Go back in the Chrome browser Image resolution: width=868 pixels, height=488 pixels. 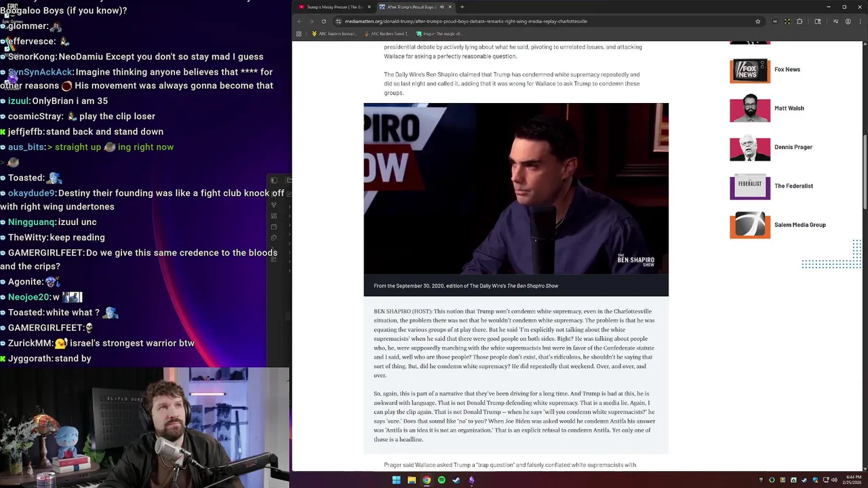(x=300, y=21)
